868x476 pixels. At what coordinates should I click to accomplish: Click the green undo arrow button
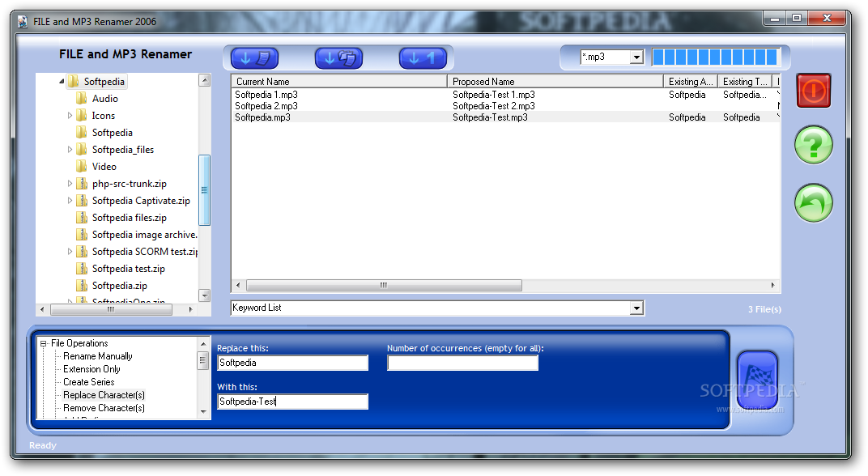click(x=814, y=203)
